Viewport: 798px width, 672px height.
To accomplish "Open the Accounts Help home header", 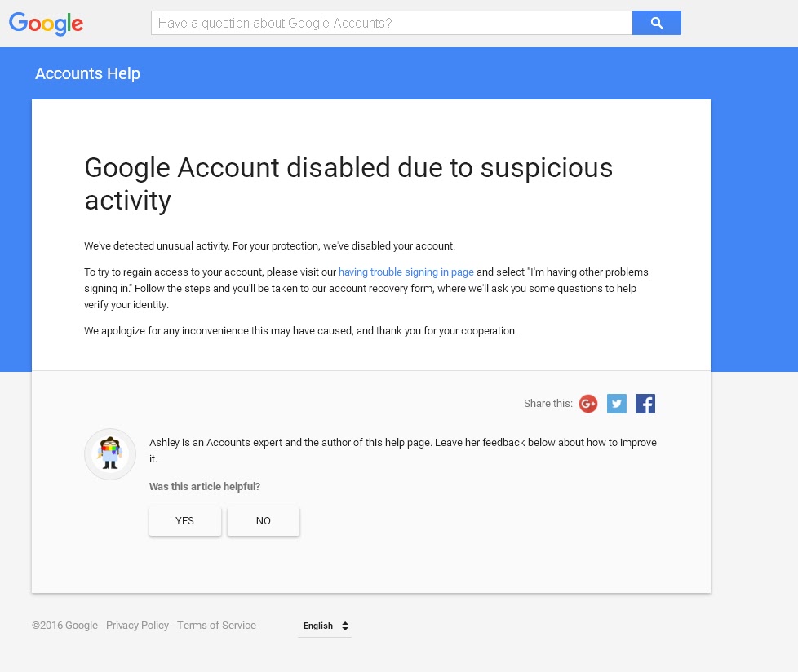I will tap(87, 73).
